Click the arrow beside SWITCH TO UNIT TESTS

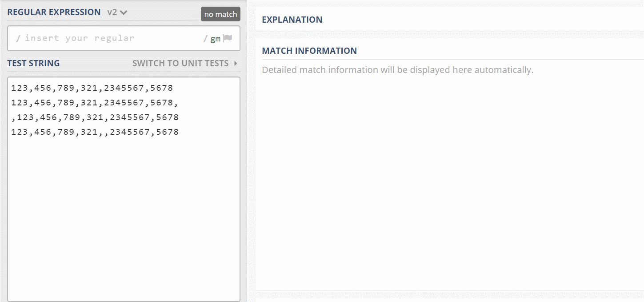[x=236, y=64]
